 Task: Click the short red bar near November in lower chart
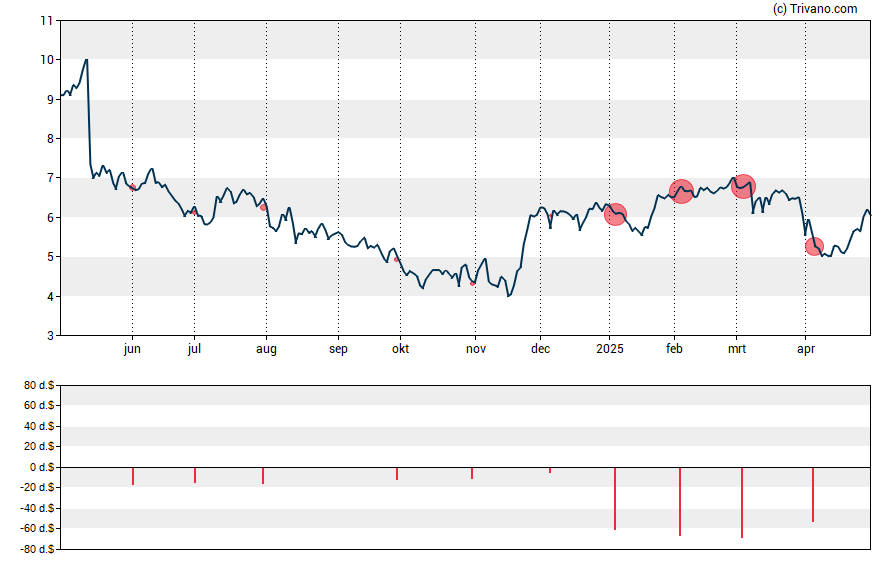point(472,473)
